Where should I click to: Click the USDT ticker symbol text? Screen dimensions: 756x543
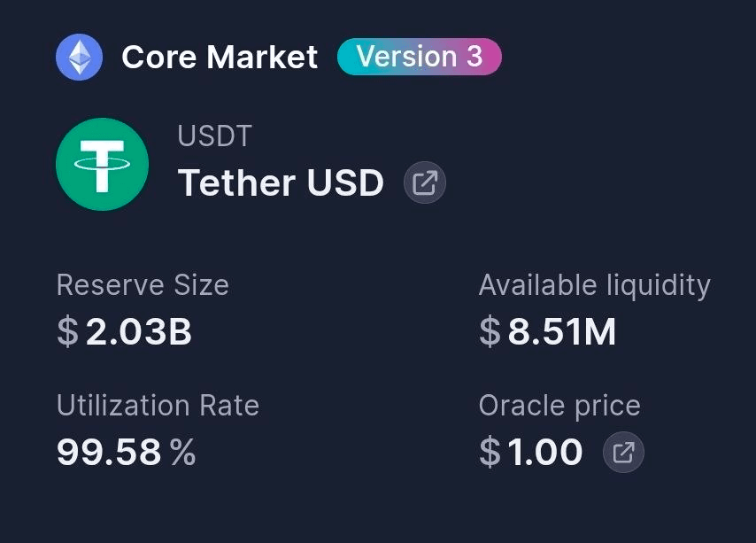tap(215, 136)
